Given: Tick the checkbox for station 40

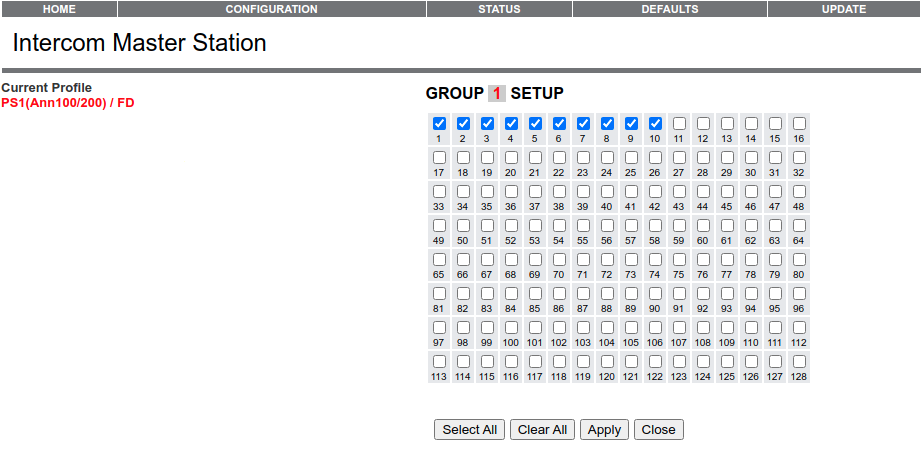Looking at the screenshot, I should (607, 192).
